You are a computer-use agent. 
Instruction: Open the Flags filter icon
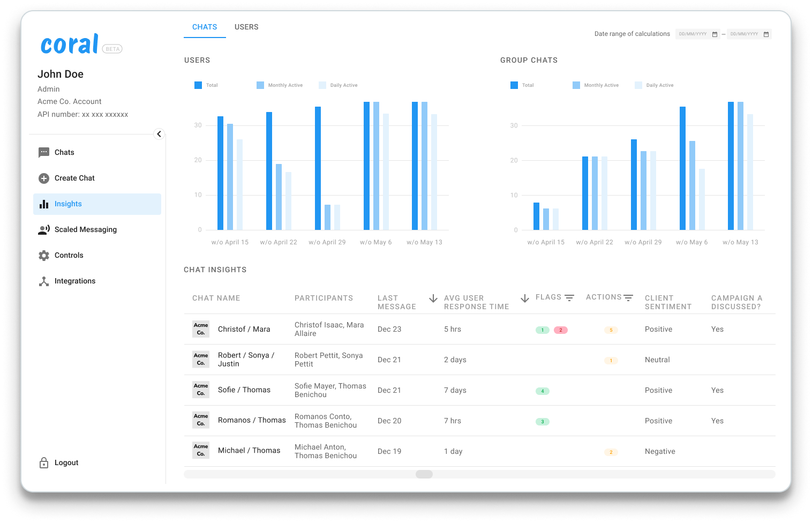tap(569, 298)
